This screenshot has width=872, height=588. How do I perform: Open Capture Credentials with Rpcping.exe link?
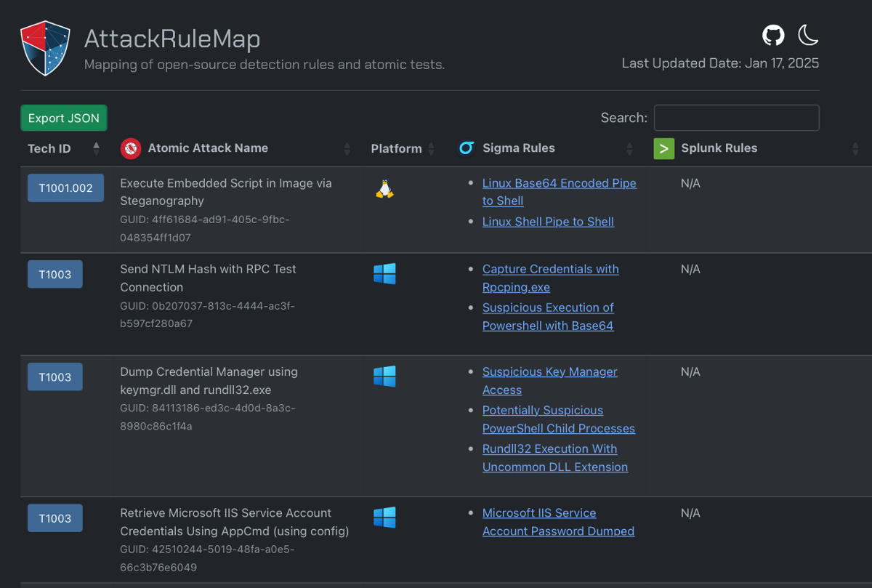click(551, 278)
